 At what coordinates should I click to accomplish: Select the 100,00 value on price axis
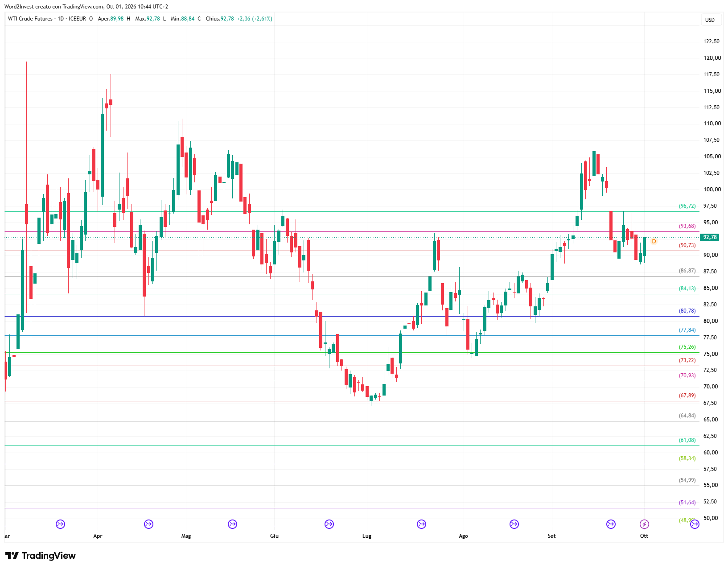click(x=712, y=190)
